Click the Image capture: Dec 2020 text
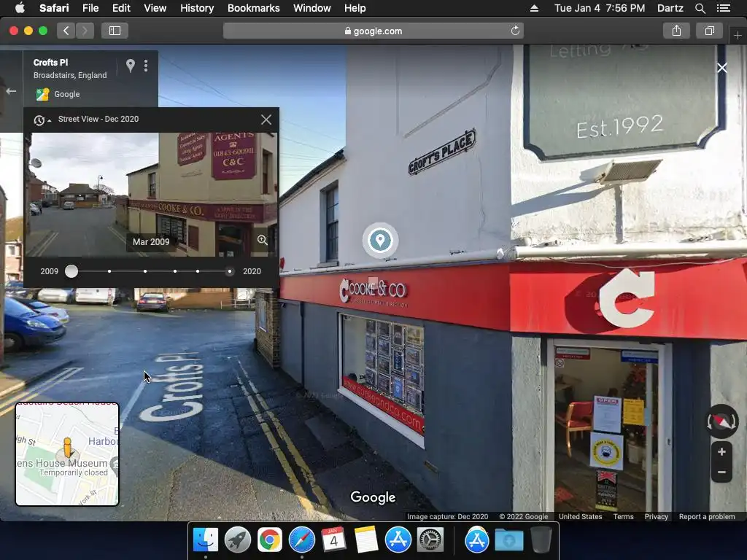747x560 pixels. 447,517
